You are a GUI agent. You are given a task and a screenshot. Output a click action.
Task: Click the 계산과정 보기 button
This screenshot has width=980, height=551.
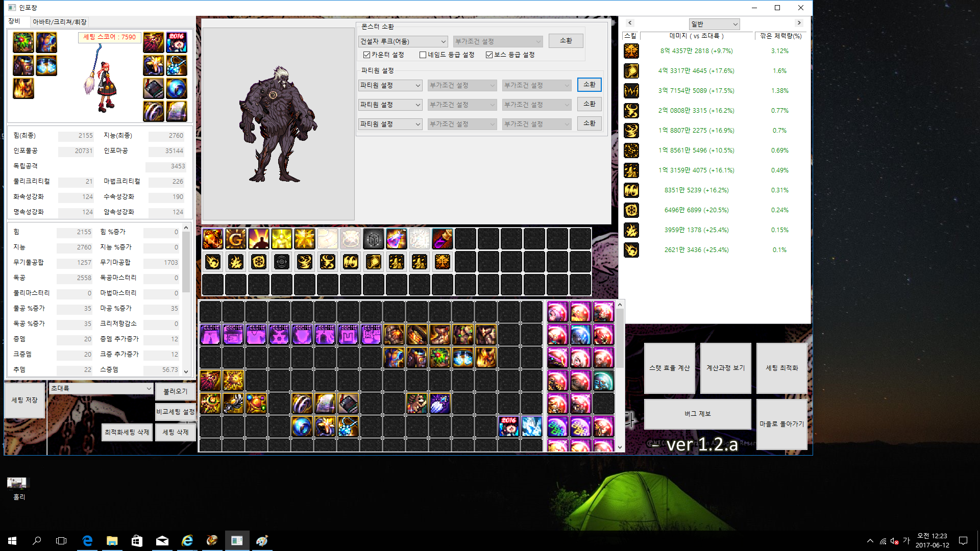point(726,368)
